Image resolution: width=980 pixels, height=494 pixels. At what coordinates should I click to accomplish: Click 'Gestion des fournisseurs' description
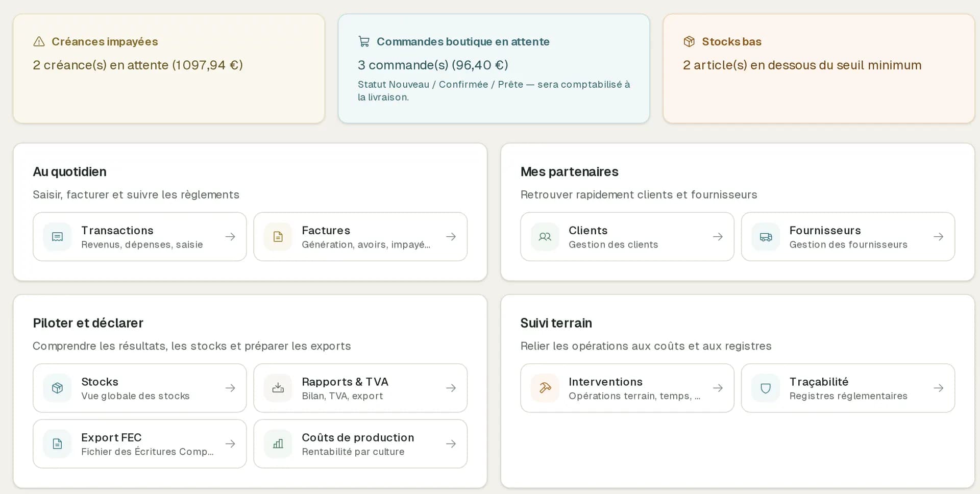(848, 245)
